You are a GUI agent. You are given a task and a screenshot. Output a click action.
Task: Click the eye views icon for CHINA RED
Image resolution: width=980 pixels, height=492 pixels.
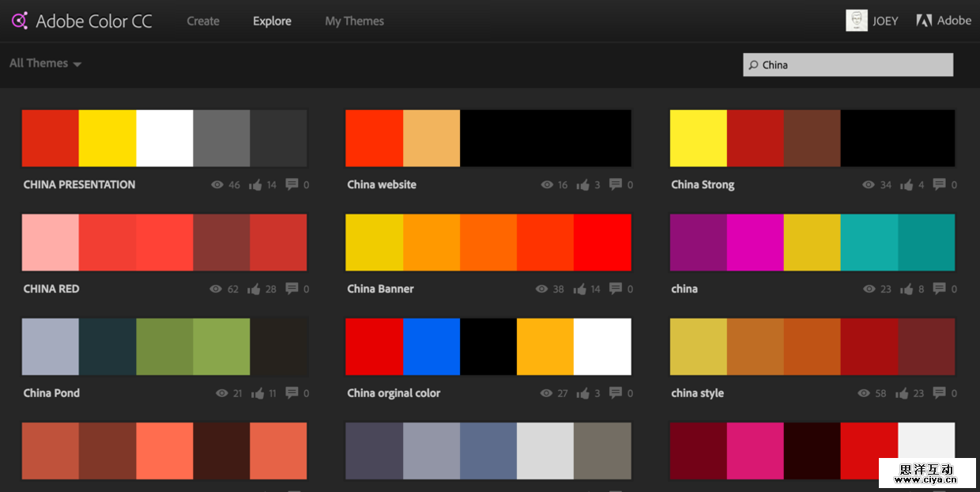[216, 290]
